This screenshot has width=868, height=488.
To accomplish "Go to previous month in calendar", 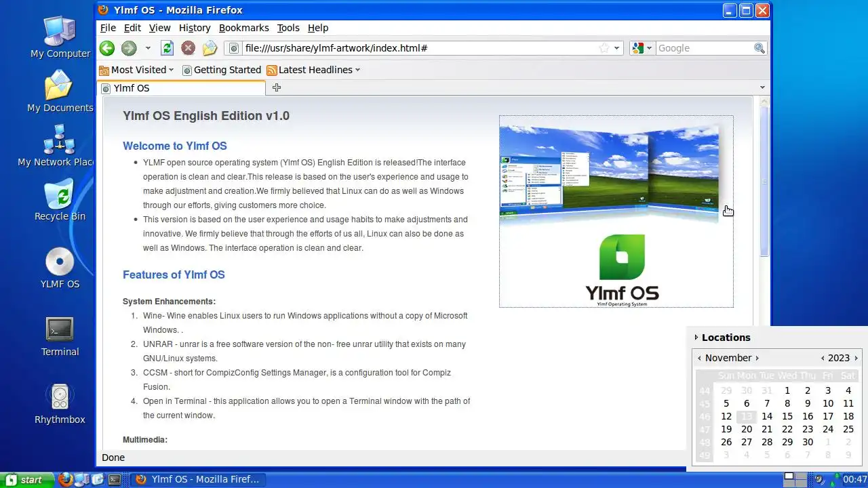I will (x=699, y=358).
